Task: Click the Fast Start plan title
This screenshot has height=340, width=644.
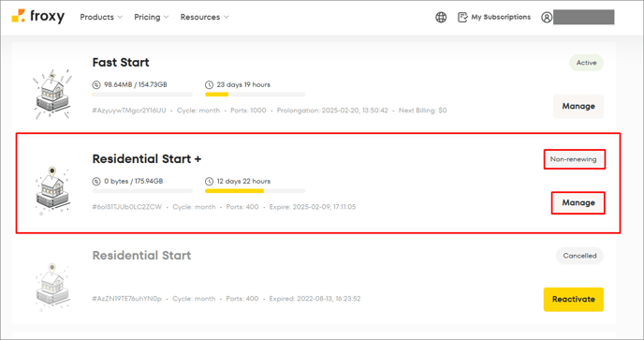Action: 121,63
